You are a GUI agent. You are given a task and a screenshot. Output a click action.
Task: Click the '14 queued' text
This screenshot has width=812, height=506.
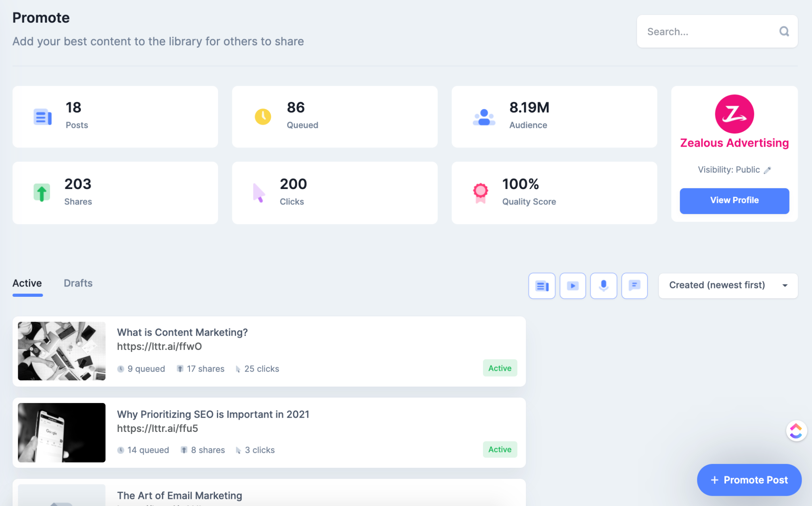[148, 450]
